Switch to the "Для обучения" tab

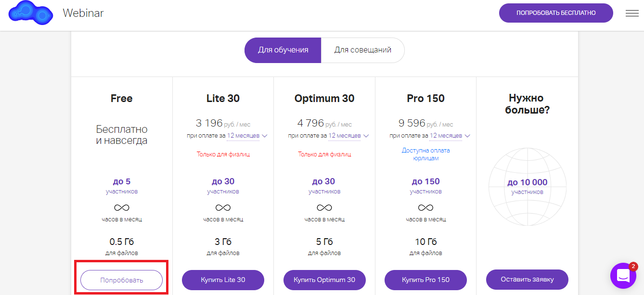click(x=283, y=50)
